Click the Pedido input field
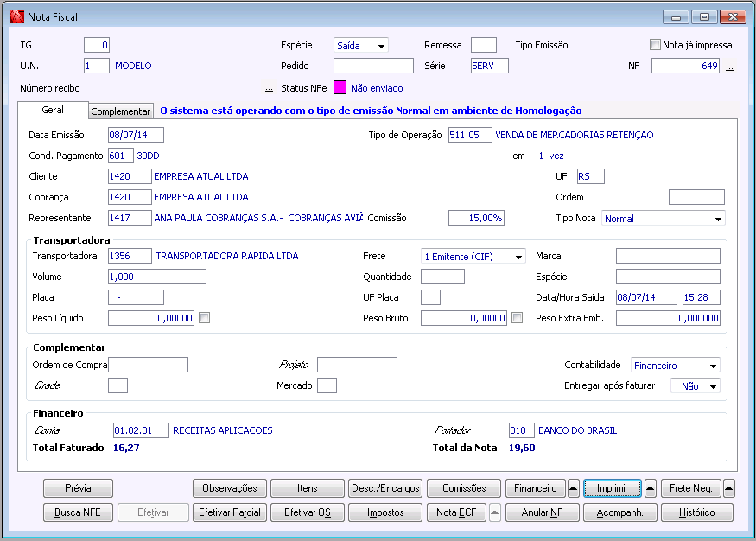 (373, 66)
